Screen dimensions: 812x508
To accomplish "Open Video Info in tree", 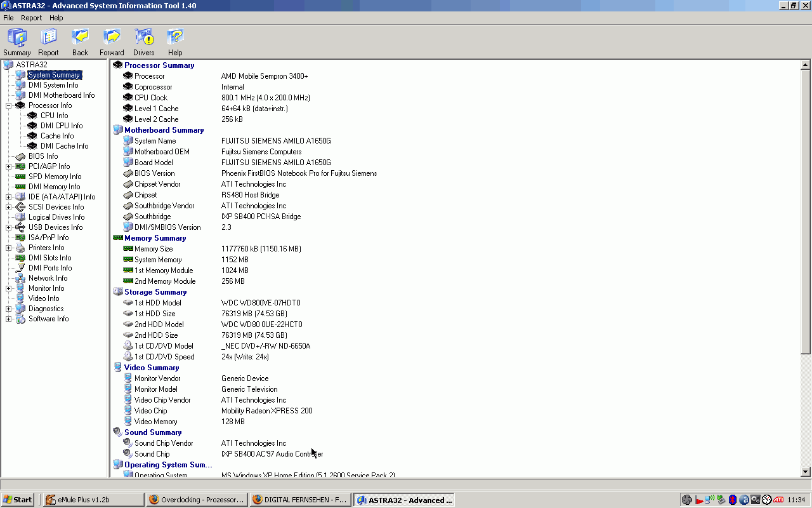I will point(44,298).
